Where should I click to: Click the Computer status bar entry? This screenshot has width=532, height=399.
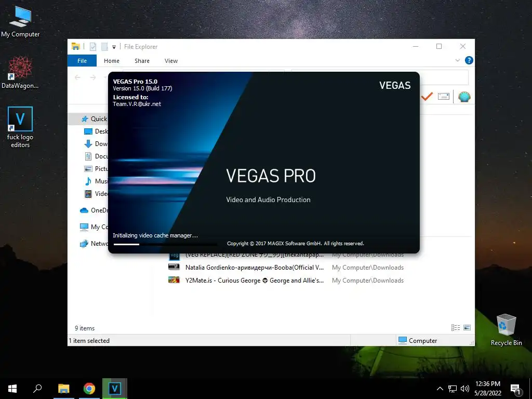(x=418, y=340)
